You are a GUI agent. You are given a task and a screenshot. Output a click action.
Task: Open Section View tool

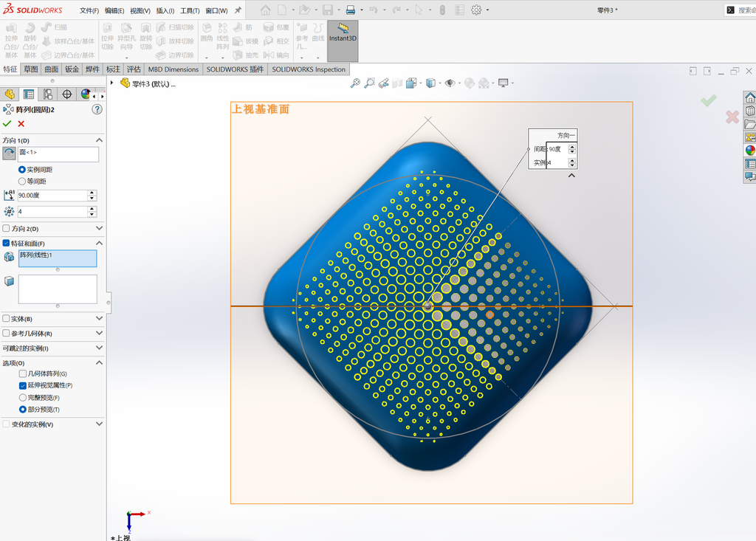pos(397,83)
